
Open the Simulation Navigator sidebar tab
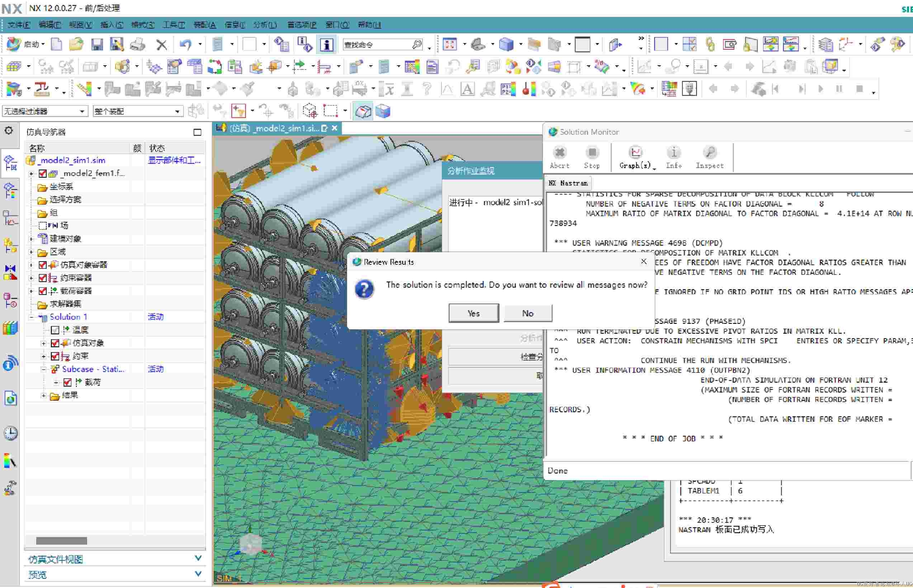point(10,163)
